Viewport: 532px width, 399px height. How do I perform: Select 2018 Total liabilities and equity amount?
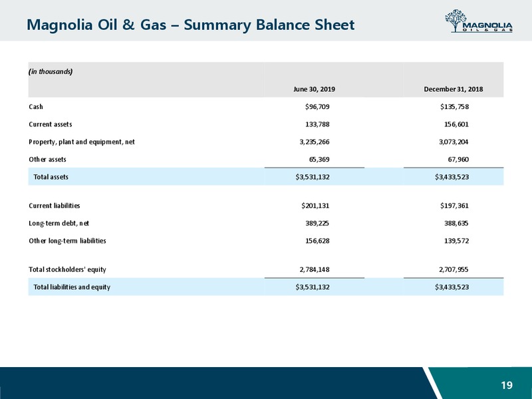452,287
